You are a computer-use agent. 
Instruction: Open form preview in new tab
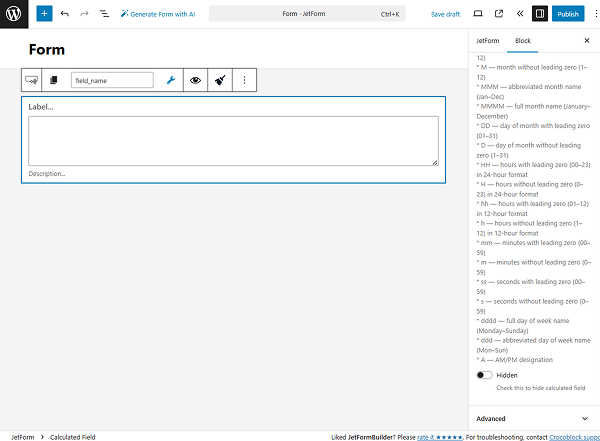[499, 14]
